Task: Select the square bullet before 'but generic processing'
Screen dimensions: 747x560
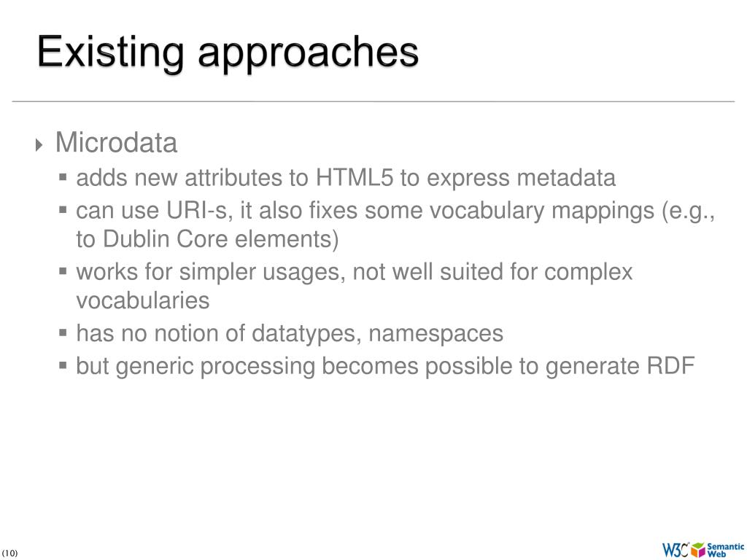Action: tap(63, 366)
